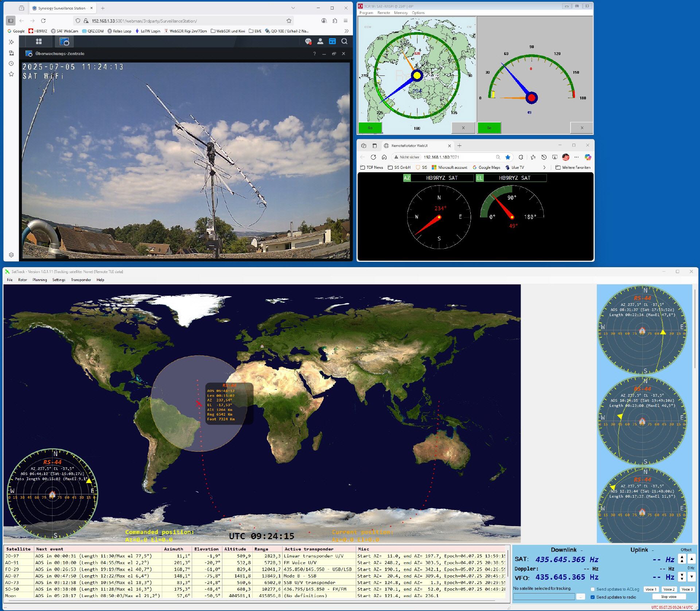
Task: Click the Edge favorites star icon
Action: 507,157
